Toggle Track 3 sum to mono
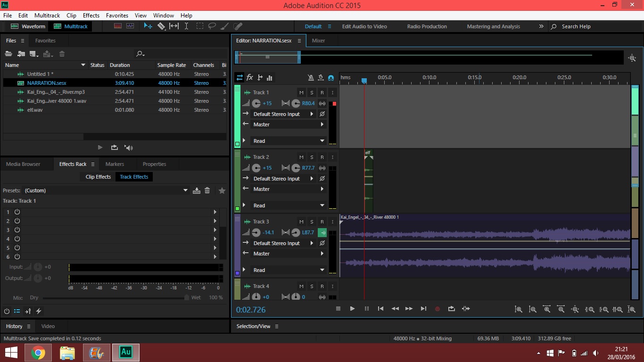 pos(322,232)
